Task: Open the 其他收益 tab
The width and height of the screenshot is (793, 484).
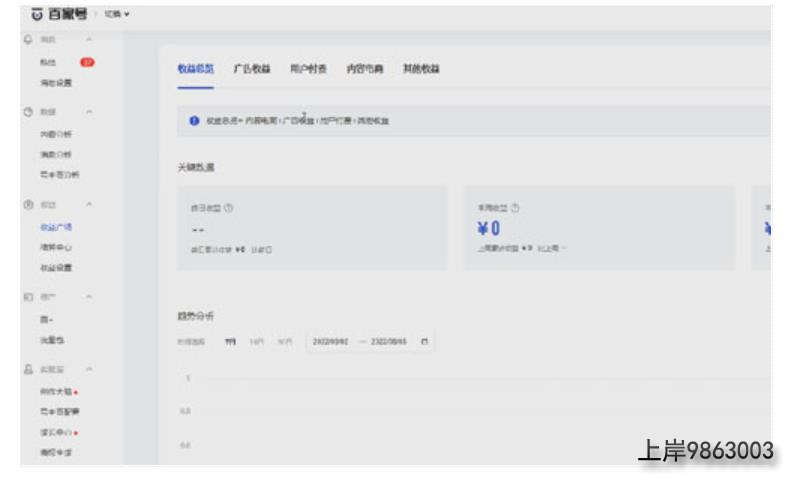Action: tap(421, 68)
